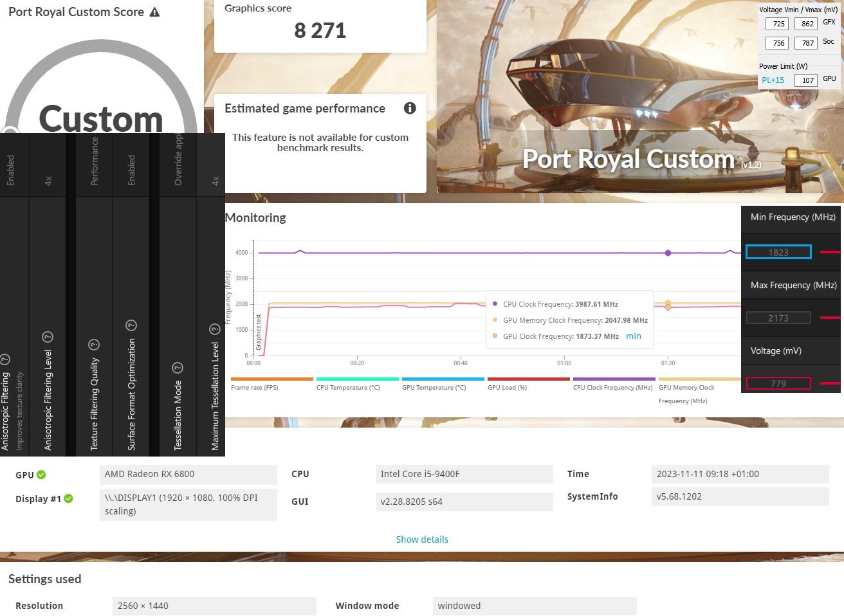The width and height of the screenshot is (844, 616).
Task: Click the GFX Vmax field showing 862
Action: (806, 24)
